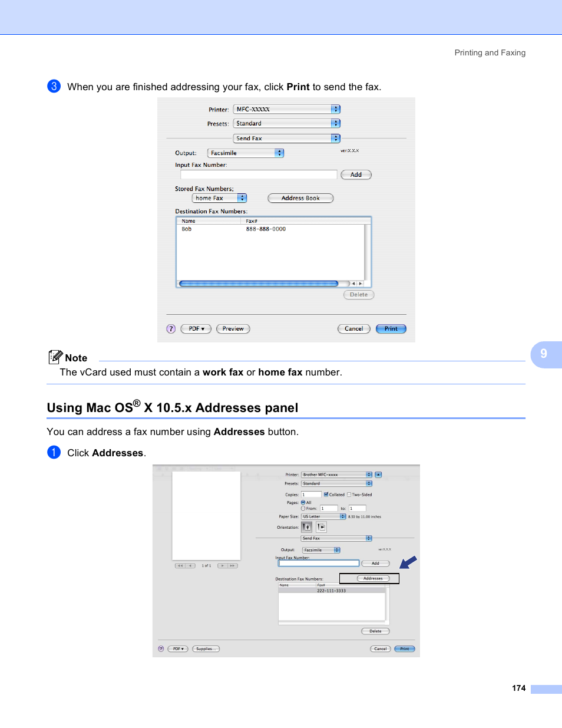Open the home Fax stored numbers dropdown

pos(219,198)
